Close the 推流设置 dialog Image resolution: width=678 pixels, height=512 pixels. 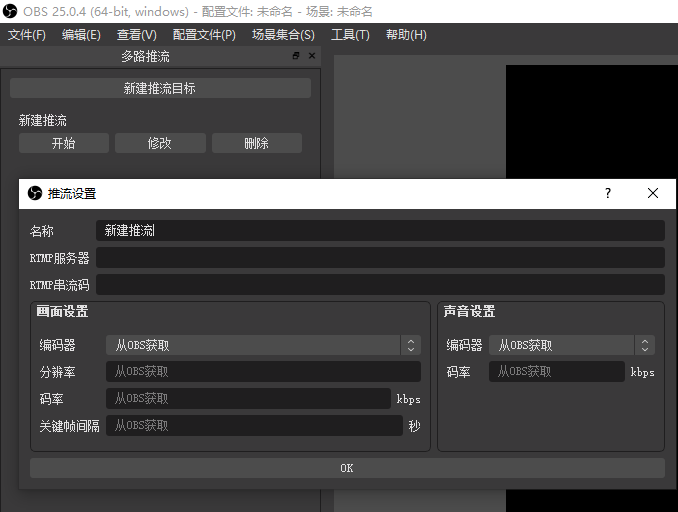point(653,193)
